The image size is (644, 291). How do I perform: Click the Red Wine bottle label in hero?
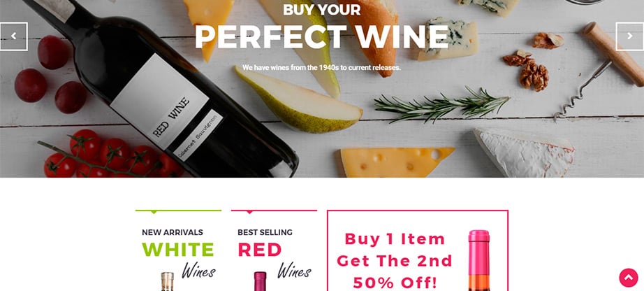point(160,101)
